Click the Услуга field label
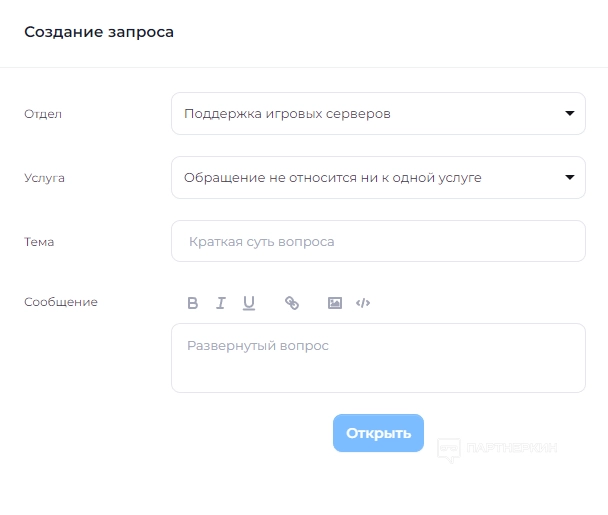Viewport: 608px width, 515px height. pyautogui.click(x=44, y=178)
